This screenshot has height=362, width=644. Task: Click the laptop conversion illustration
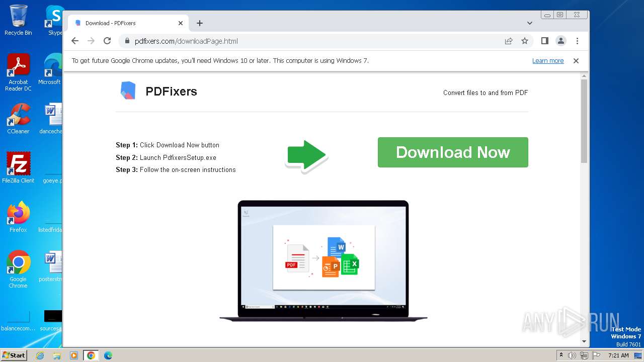pyautogui.click(x=324, y=261)
